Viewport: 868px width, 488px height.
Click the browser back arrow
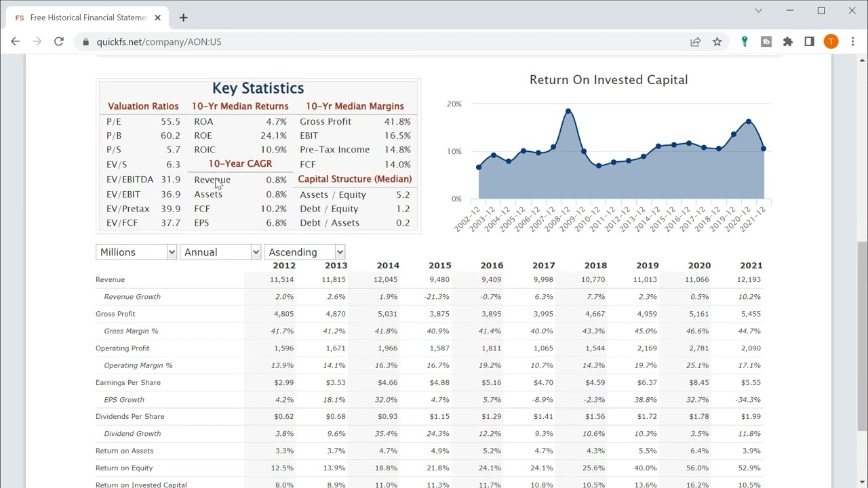pos(15,41)
